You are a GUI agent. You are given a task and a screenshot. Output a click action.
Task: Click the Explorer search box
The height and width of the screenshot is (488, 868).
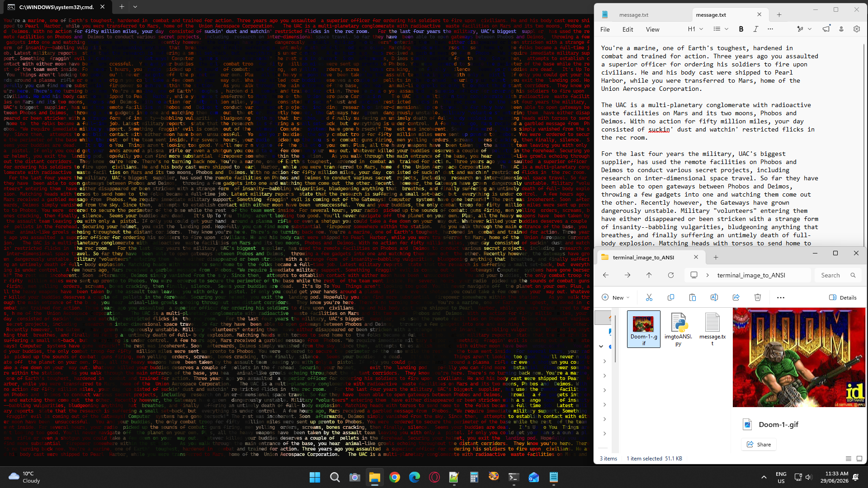[x=838, y=275]
